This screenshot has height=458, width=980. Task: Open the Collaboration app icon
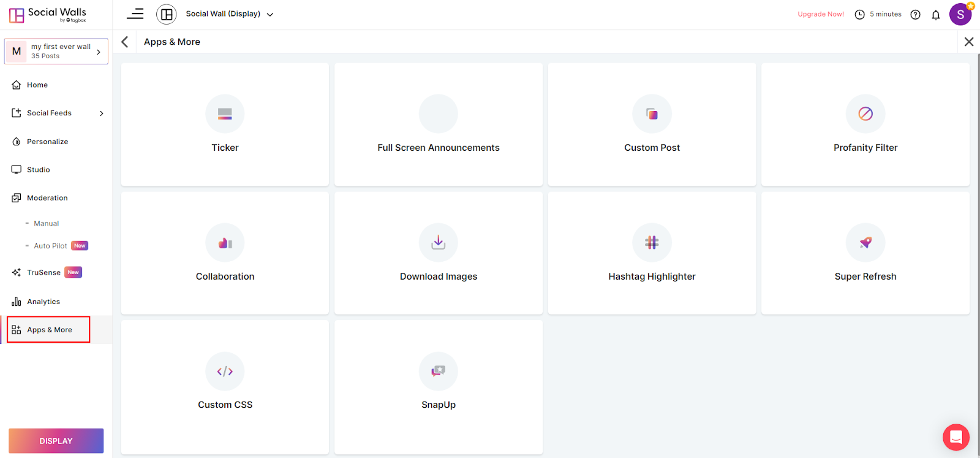tap(225, 243)
